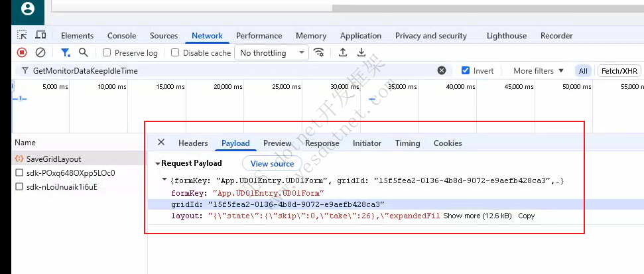This screenshot has width=644, height=274.
Task: Toggle the network filter funnel icon
Action: (65, 52)
